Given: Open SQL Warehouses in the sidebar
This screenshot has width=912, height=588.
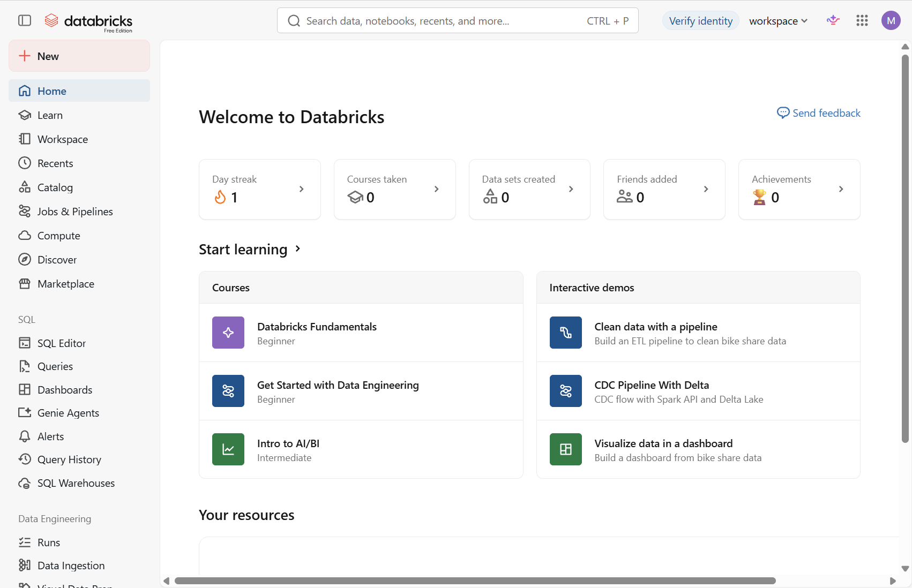Looking at the screenshot, I should (x=79, y=483).
